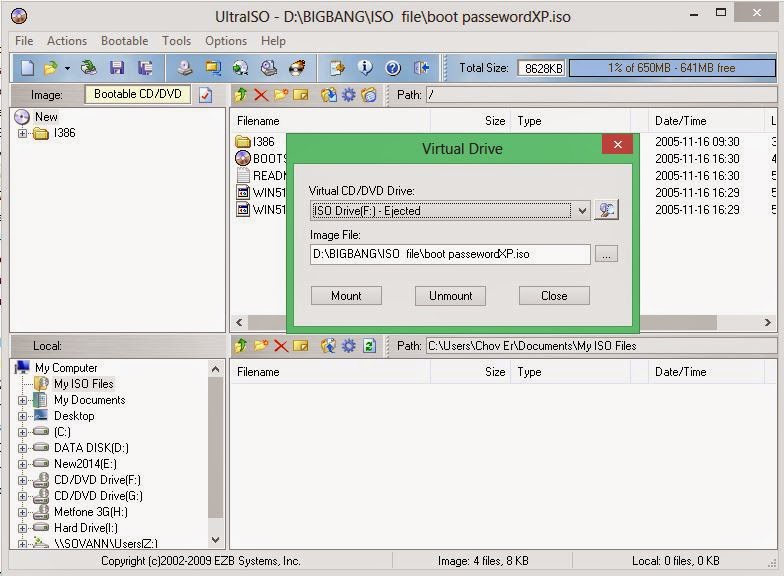The width and height of the screenshot is (784, 576).
Task: Select Metfone 3G(H:) in Local tree
Action: tap(90, 512)
